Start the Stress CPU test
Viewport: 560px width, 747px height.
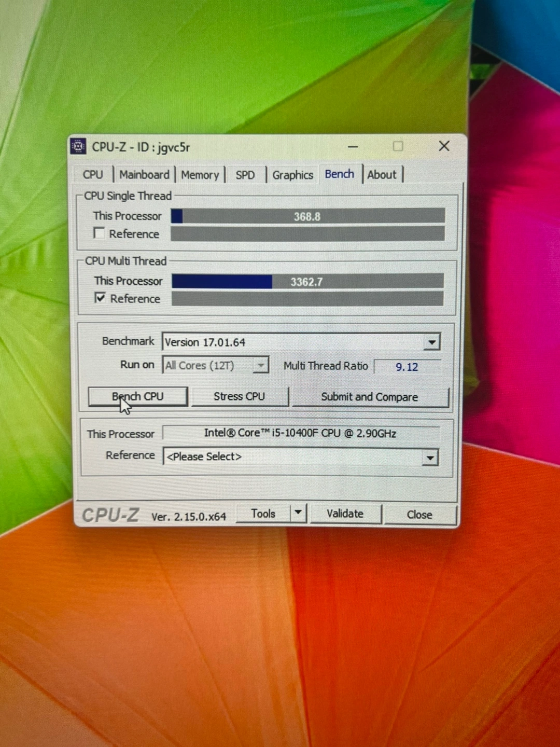click(240, 397)
